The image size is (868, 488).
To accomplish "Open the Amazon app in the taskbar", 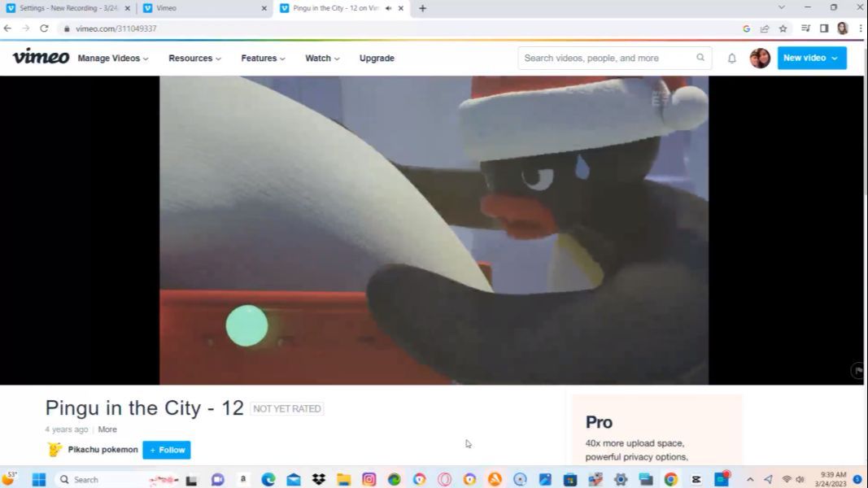I will pos(243,479).
